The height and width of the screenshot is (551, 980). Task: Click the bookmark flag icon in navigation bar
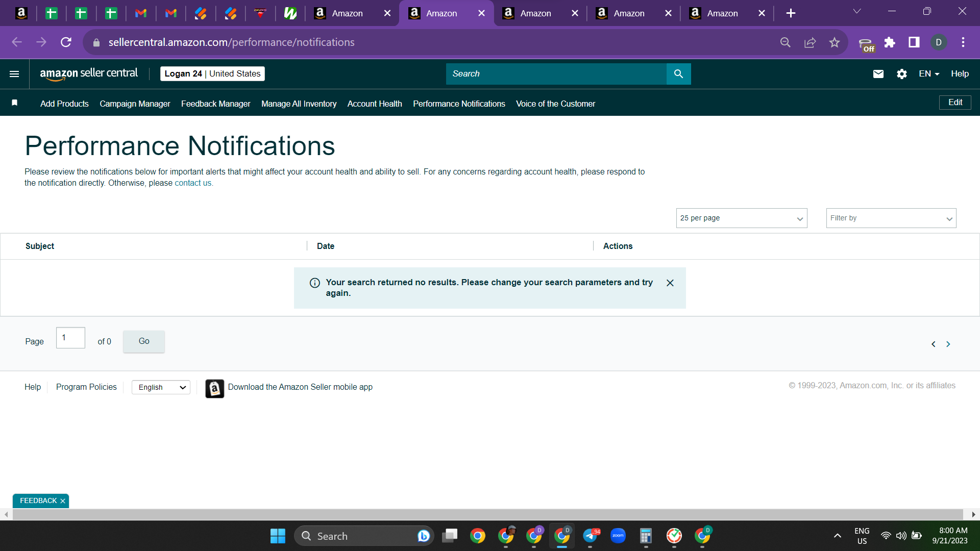pyautogui.click(x=15, y=103)
